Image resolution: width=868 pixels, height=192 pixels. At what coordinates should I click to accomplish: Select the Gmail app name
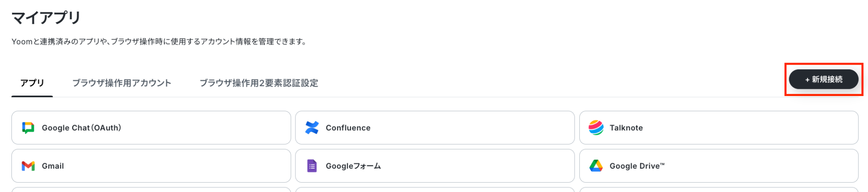tap(53, 166)
